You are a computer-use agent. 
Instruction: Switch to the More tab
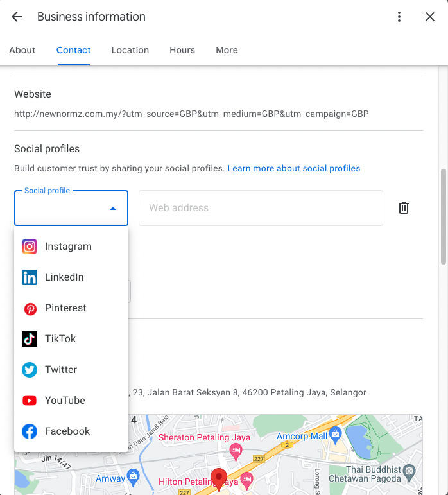227,50
